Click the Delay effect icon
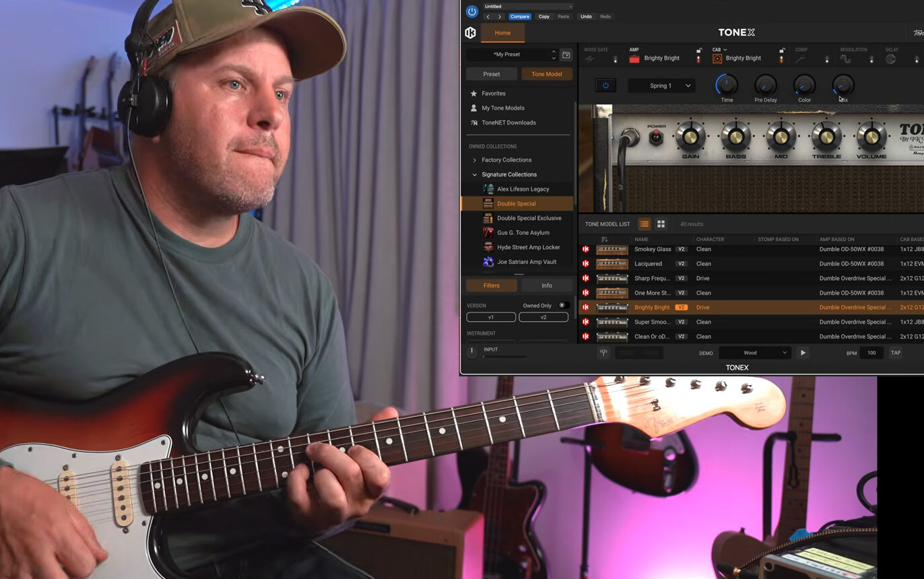The width and height of the screenshot is (924, 579). (x=890, y=59)
